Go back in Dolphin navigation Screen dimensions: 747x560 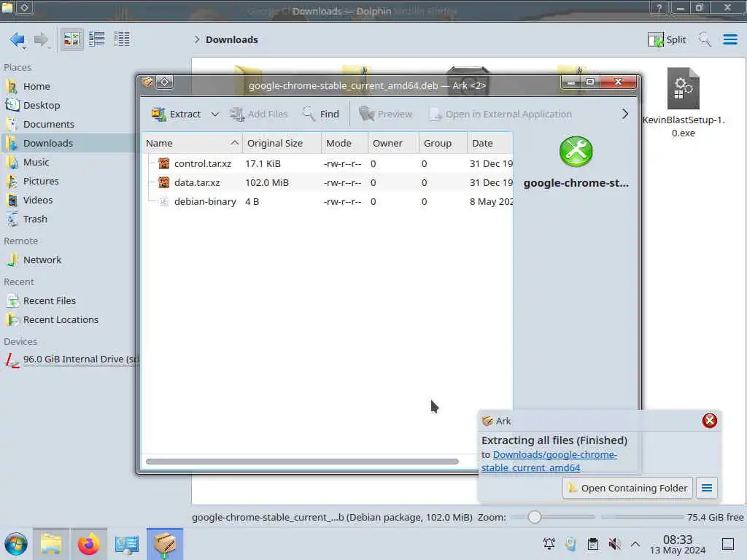(18, 39)
